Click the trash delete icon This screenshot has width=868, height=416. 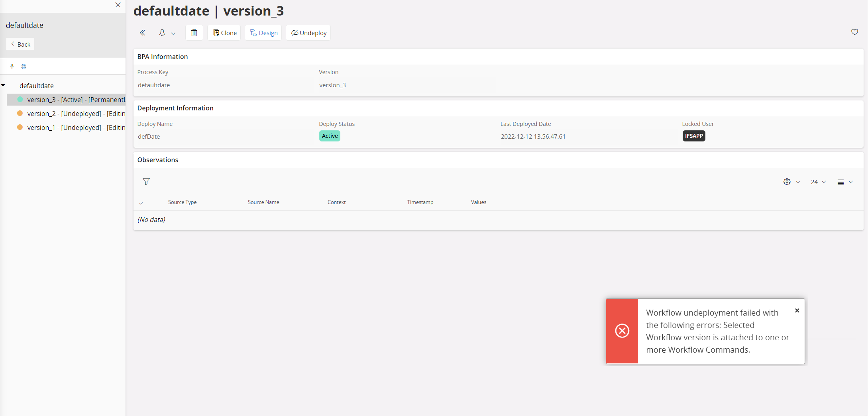pos(194,33)
